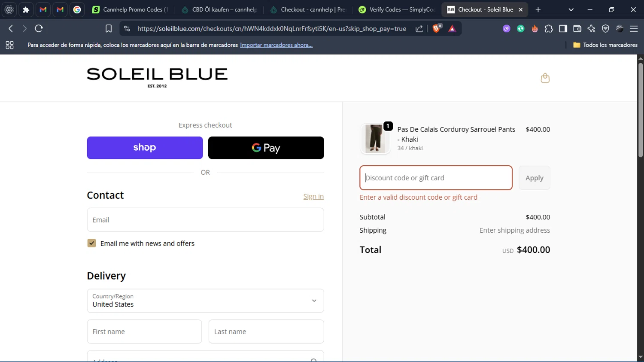Focus the First name field
Image resolution: width=644 pixels, height=362 pixels.
(144, 332)
